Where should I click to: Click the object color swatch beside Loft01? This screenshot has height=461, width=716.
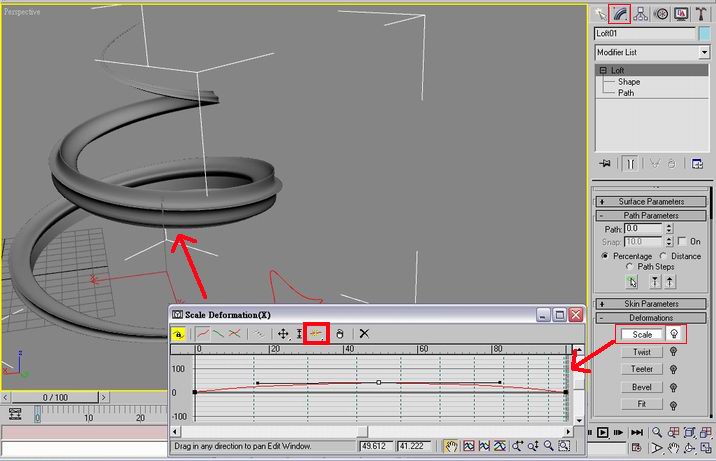pyautogui.click(x=704, y=33)
